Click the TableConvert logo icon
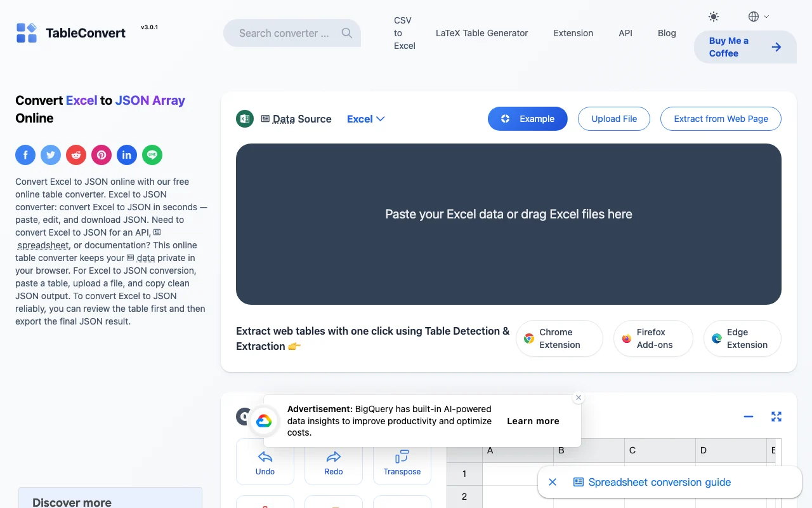Image resolution: width=812 pixels, height=508 pixels. 27,33
